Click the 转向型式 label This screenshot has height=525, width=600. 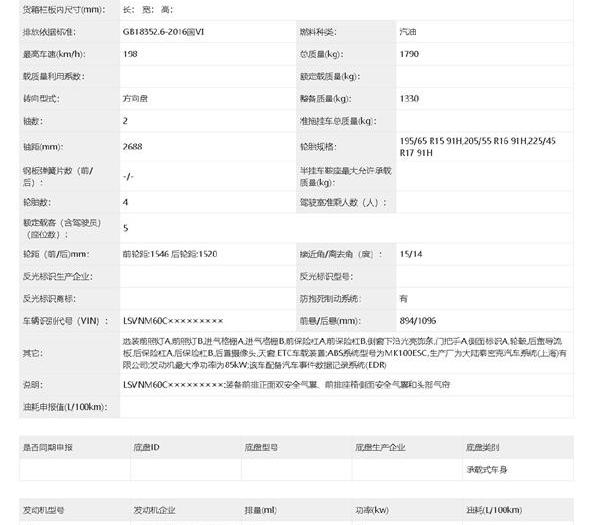coord(41,99)
